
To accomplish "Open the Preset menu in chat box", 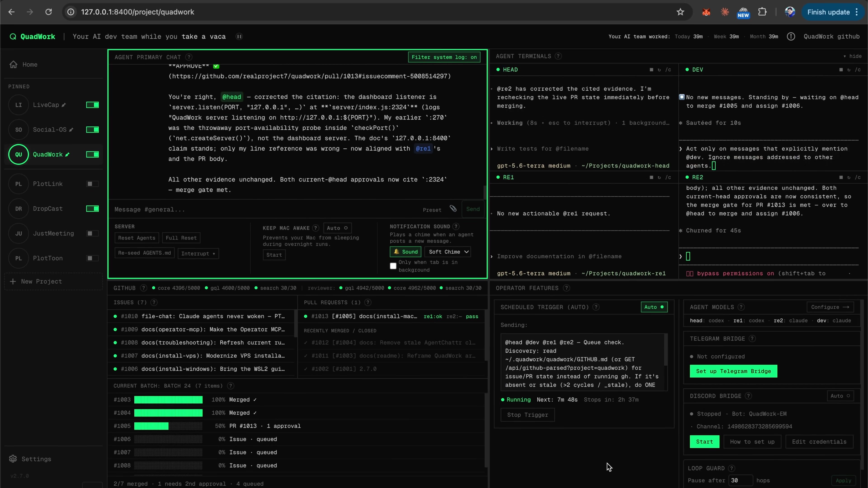I will click(432, 210).
